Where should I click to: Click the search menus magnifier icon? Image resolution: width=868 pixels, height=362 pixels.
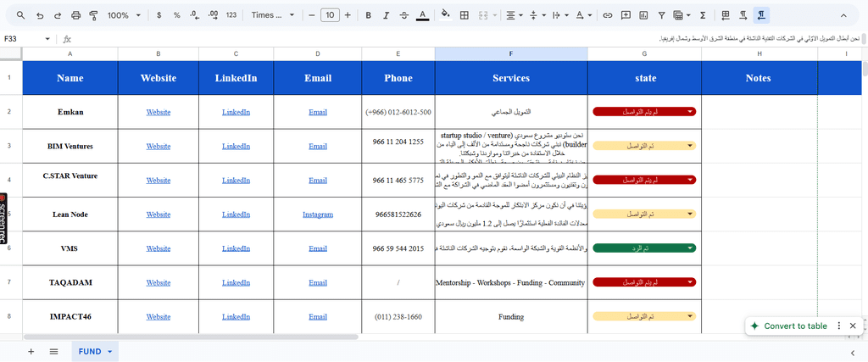20,15
